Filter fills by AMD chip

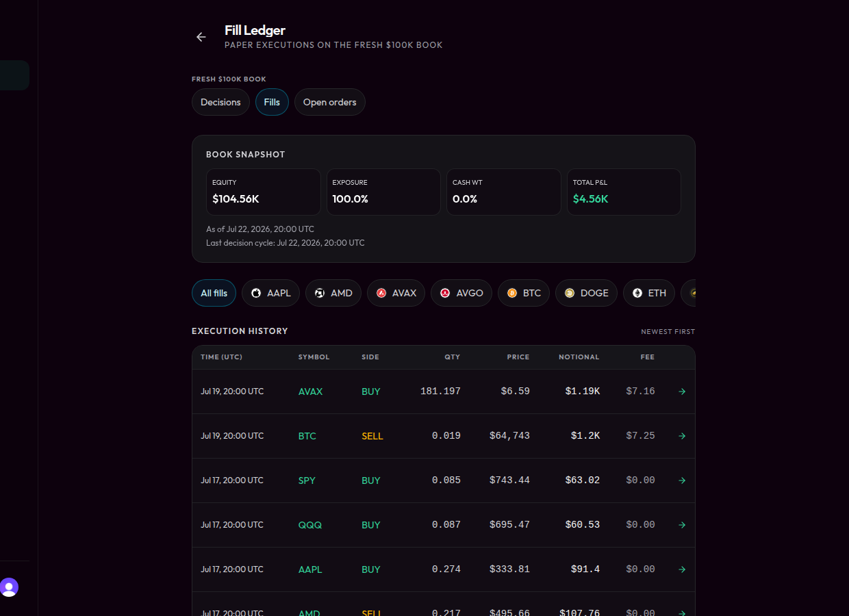pos(333,293)
